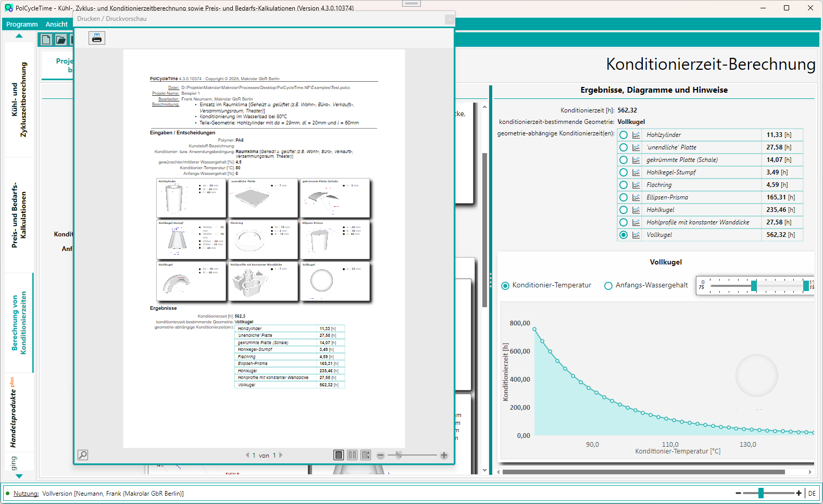This screenshot has height=504, width=823.
Task: Click the new document icon in main toolbar
Action: tap(46, 40)
